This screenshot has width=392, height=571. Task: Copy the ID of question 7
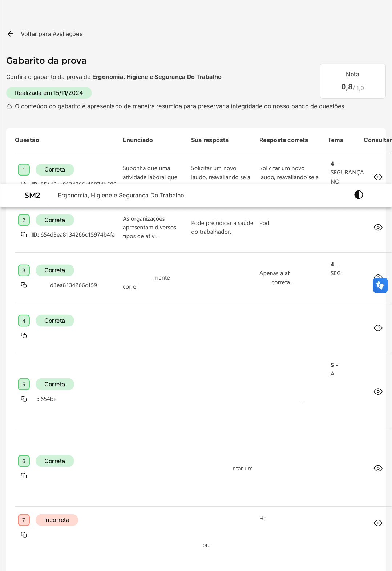[24, 535]
